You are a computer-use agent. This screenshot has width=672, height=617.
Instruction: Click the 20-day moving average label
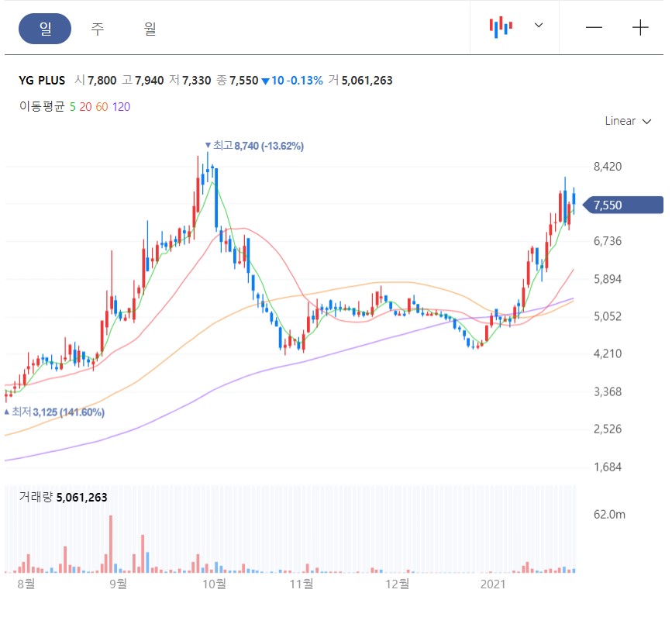click(x=85, y=107)
